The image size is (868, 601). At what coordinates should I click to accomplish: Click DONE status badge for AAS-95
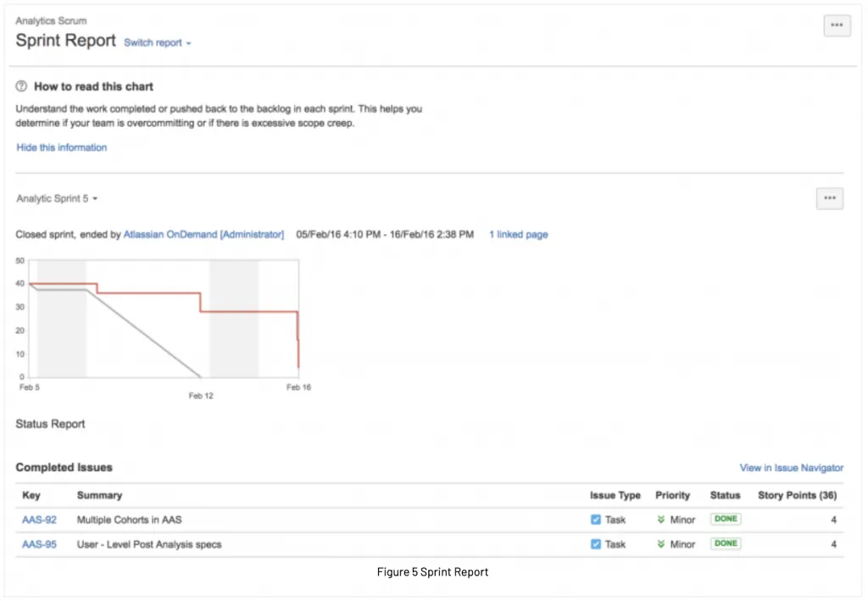[x=726, y=543]
